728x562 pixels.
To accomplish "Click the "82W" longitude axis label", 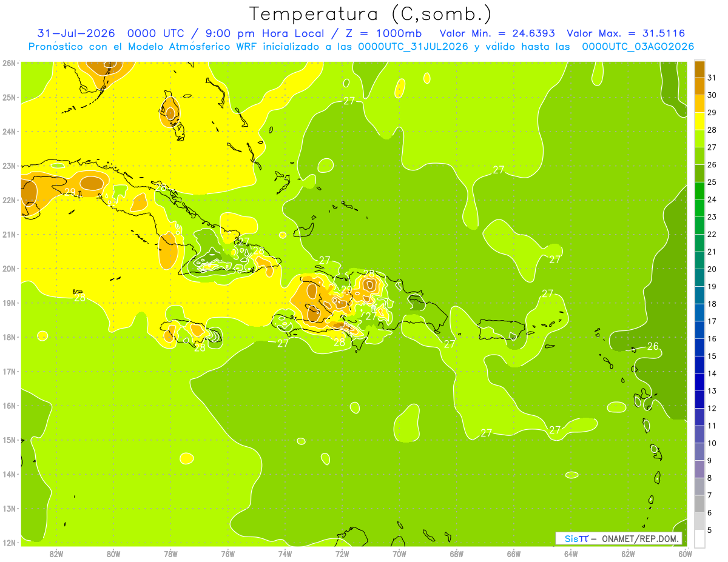I will [x=56, y=554].
